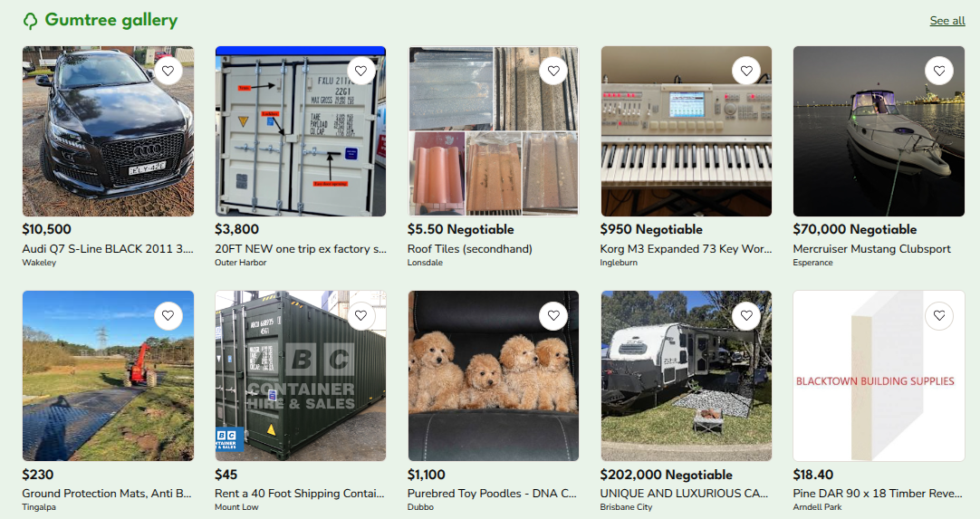Click the Gumtree tree logo icon

[x=30, y=21]
